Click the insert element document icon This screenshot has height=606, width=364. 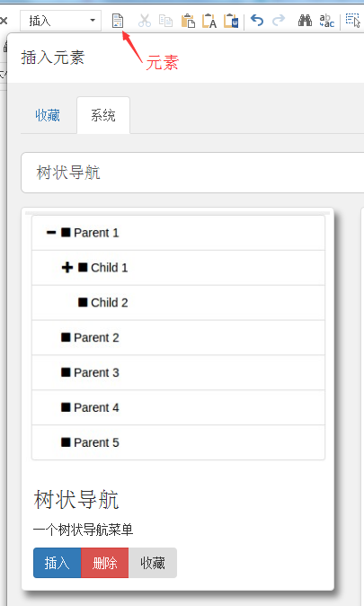[x=118, y=21]
